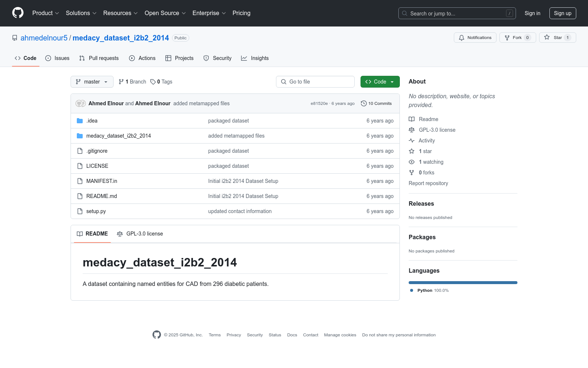View the 0 Tags link

161,82
